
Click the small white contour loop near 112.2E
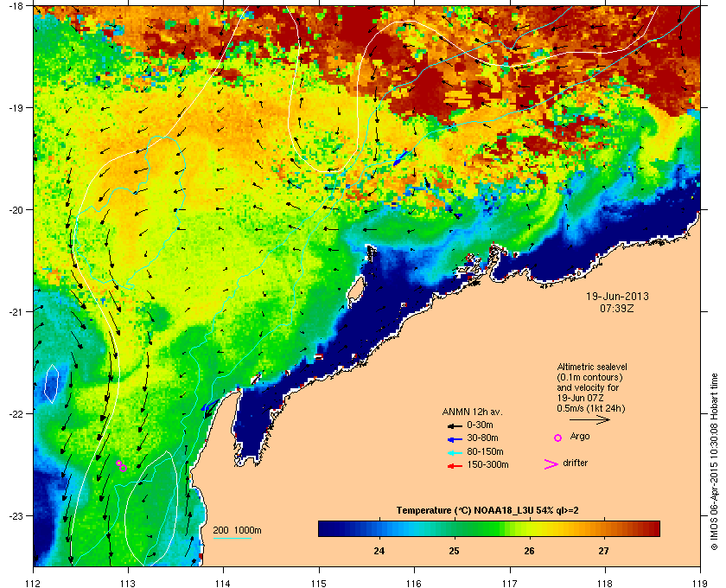(x=51, y=384)
